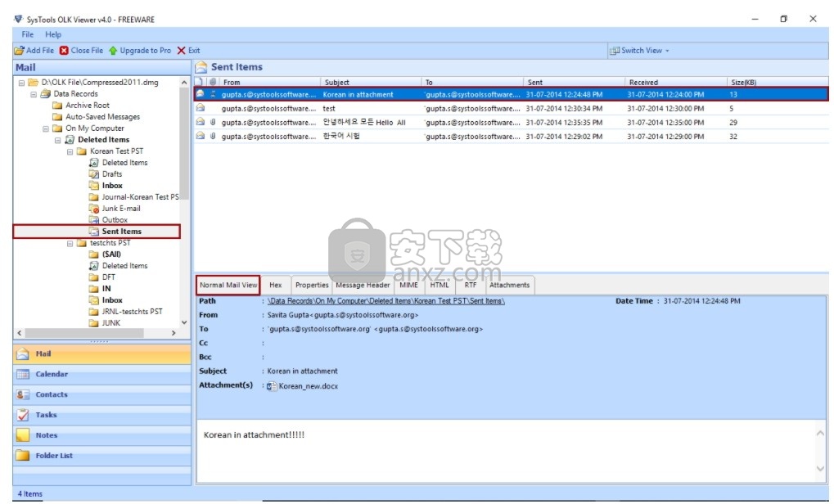Open the Korean_new.docx attachment
This screenshot has height=504, width=834.
[302, 386]
